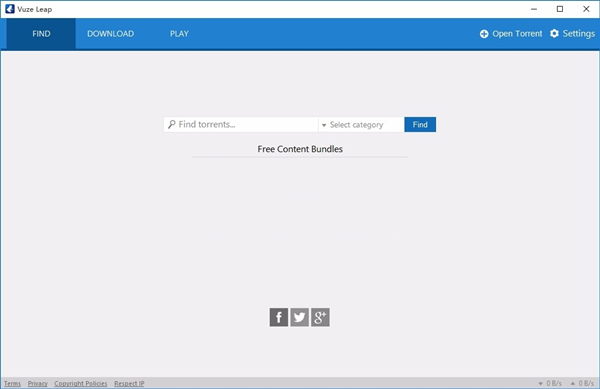Click the Open Torrent plus icon

tap(484, 34)
